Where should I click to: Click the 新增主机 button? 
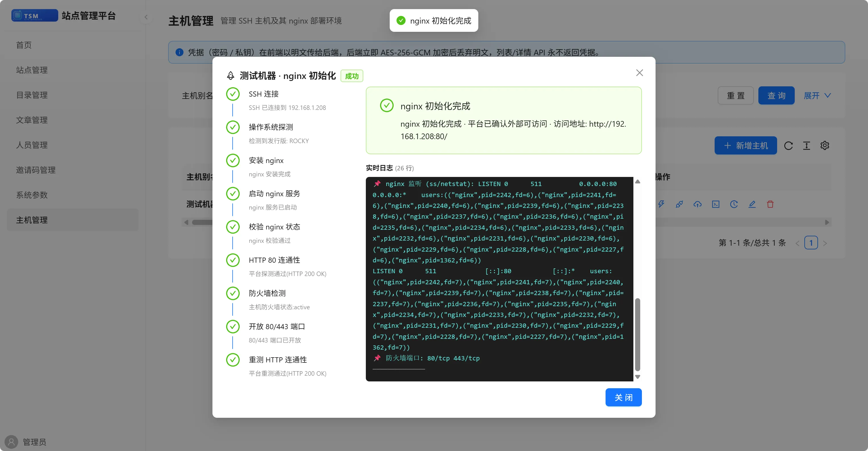point(745,145)
